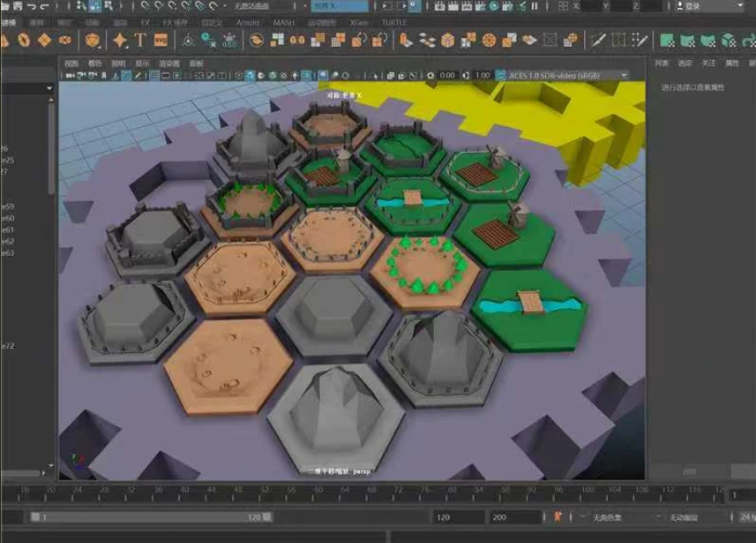Open the ACES 1.0 SDR-video view transform dropdown
The image size is (756, 543).
tap(568, 76)
